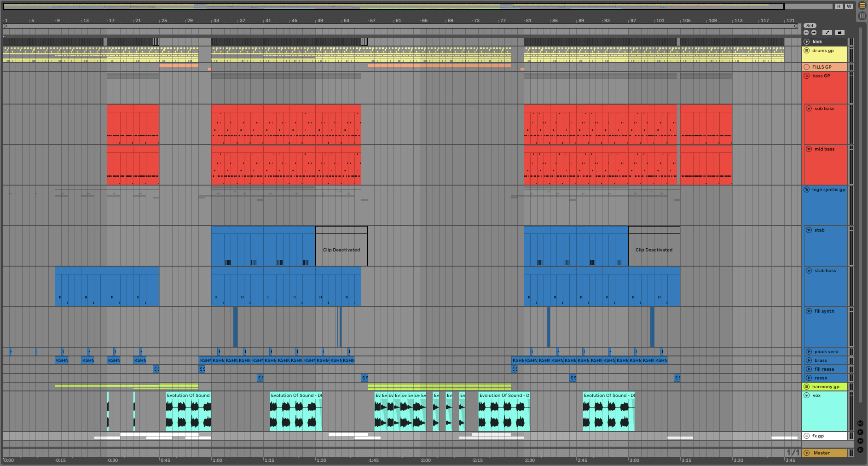Click bar 33 on the beat ruler

216,21
